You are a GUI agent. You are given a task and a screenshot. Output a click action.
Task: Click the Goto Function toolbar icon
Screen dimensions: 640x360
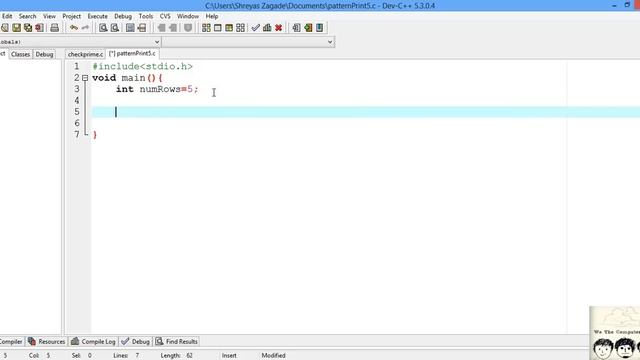point(130,28)
